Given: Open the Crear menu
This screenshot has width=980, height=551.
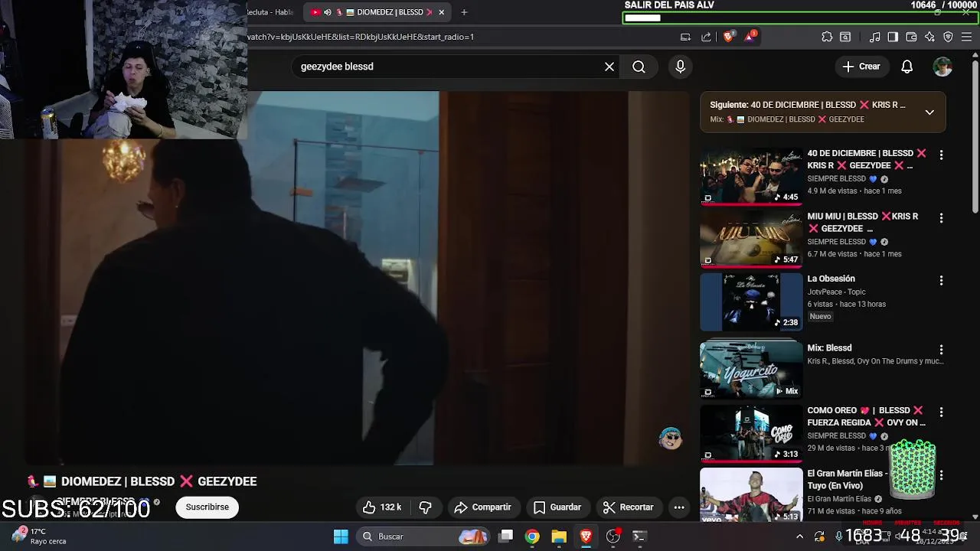Looking at the screenshot, I should pyautogui.click(x=861, y=67).
